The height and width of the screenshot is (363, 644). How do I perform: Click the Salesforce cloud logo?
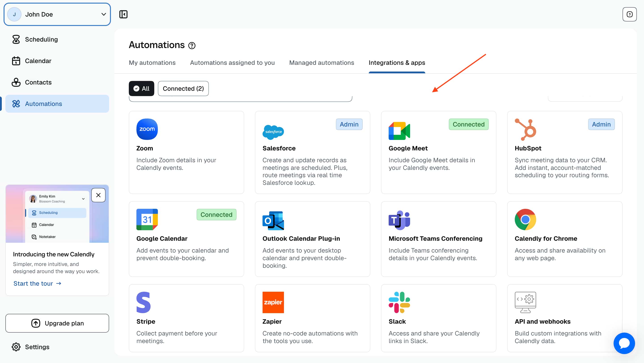pyautogui.click(x=273, y=132)
